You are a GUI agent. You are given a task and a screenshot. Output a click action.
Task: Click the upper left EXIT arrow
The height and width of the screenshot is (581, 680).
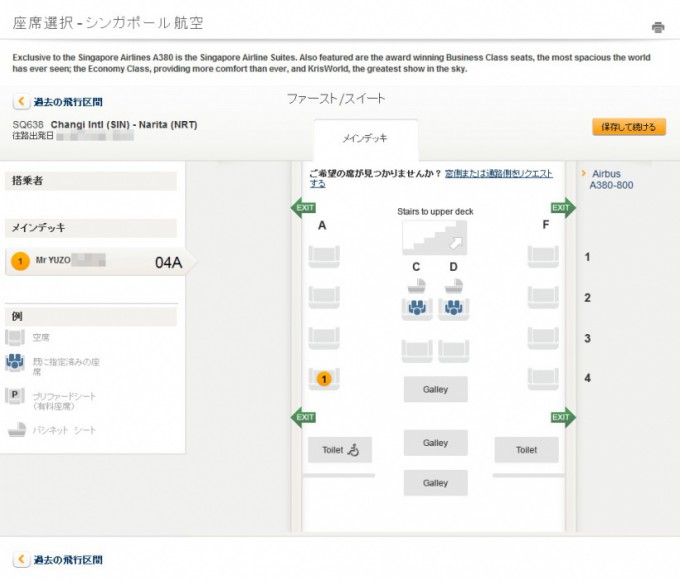[303, 208]
